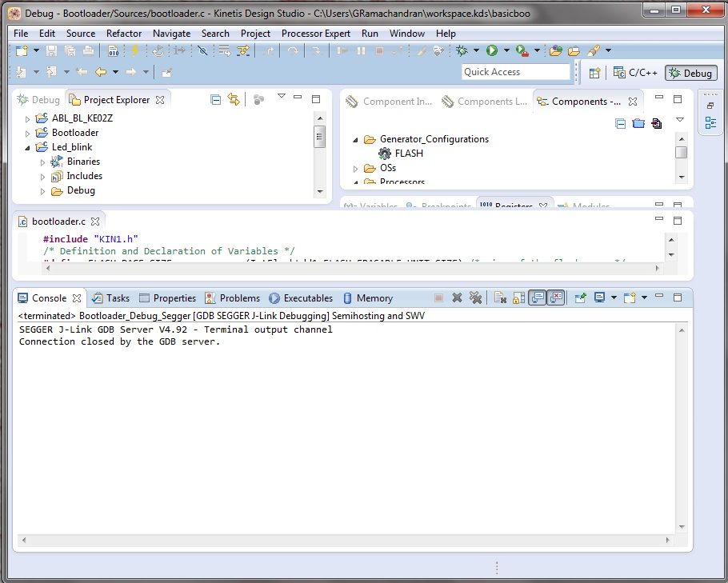728x583 pixels.
Task: Open Project Explorer view menu triangle
Action: [281, 96]
